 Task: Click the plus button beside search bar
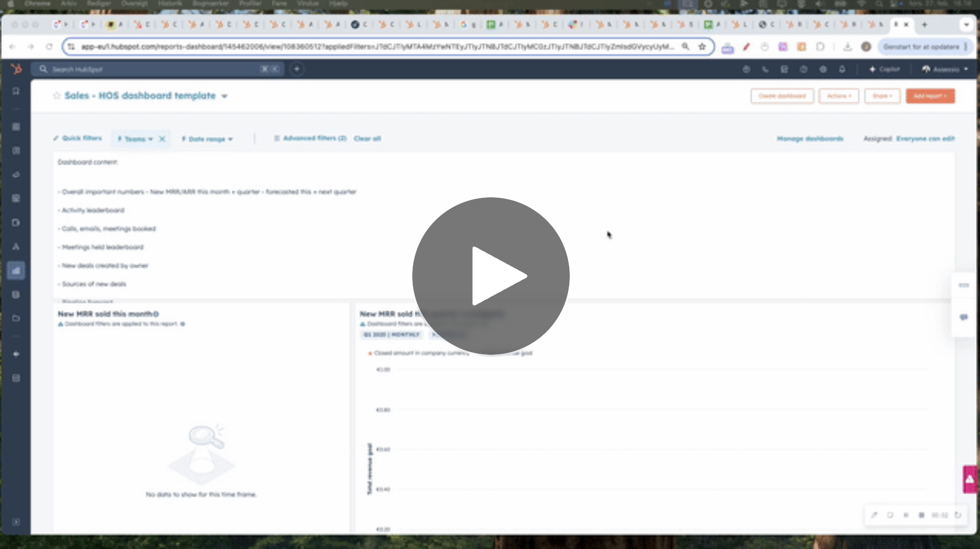297,69
